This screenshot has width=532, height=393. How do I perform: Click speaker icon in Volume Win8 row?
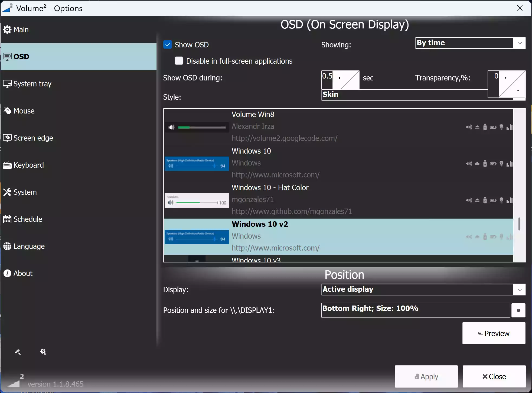pos(469,127)
